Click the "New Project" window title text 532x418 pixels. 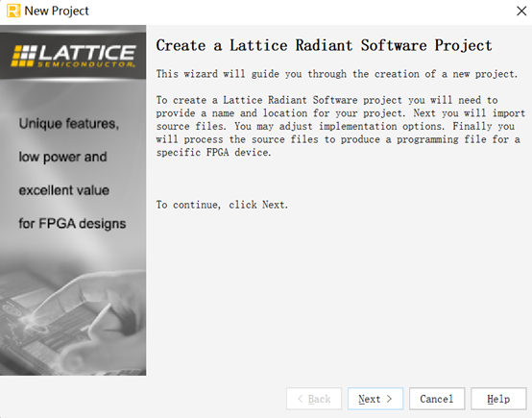coord(57,11)
